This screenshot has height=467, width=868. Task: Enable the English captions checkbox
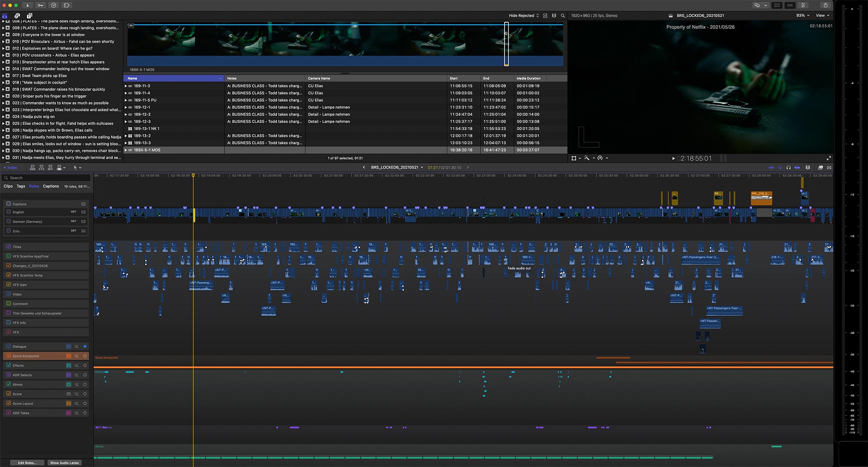pyautogui.click(x=9, y=212)
